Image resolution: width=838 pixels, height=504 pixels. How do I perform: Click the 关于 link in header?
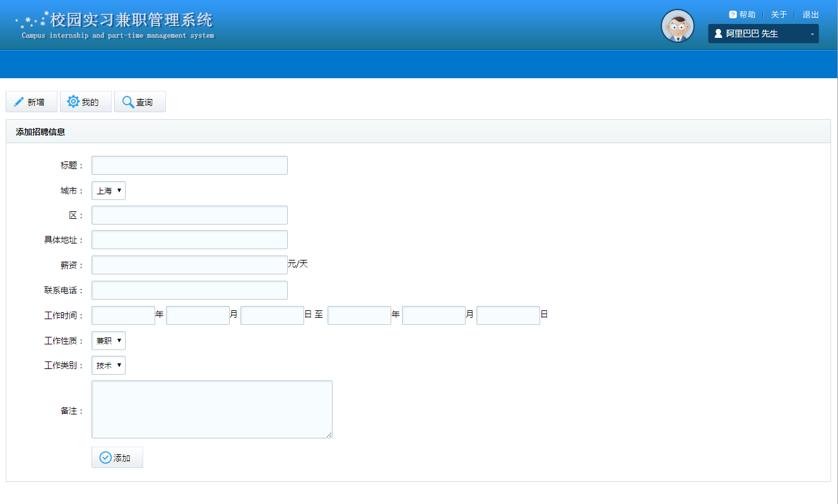tap(779, 15)
